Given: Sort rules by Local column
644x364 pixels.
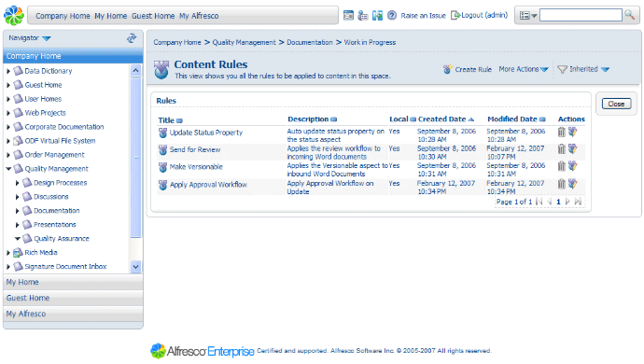Looking at the screenshot, I should pyautogui.click(x=402, y=119).
